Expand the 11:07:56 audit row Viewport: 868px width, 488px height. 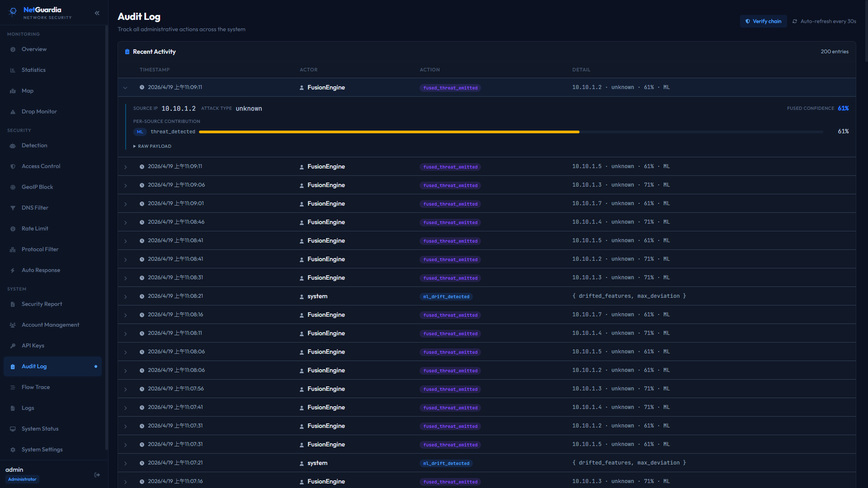point(125,389)
